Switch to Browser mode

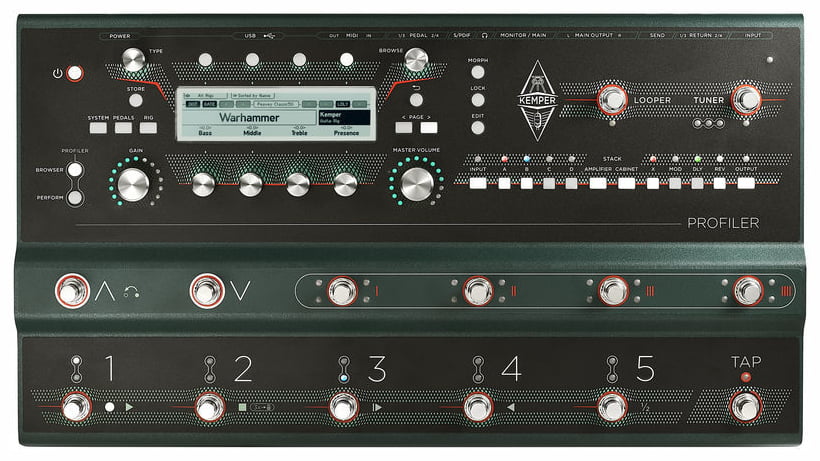75,169
